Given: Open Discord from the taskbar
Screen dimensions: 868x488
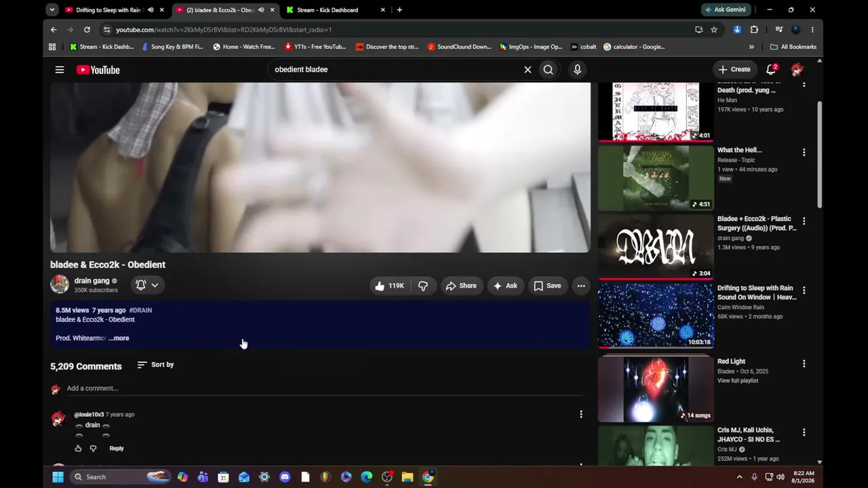Looking at the screenshot, I should [285, 477].
